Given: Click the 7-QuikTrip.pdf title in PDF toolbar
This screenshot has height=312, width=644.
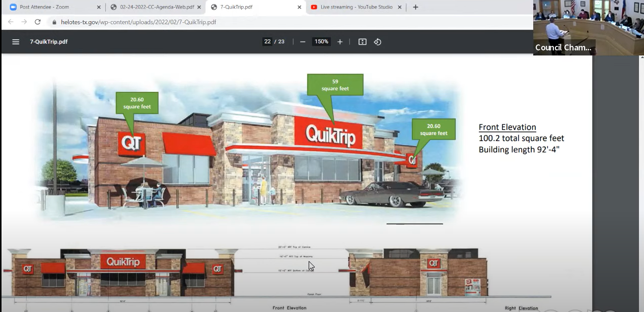Looking at the screenshot, I should coord(49,42).
